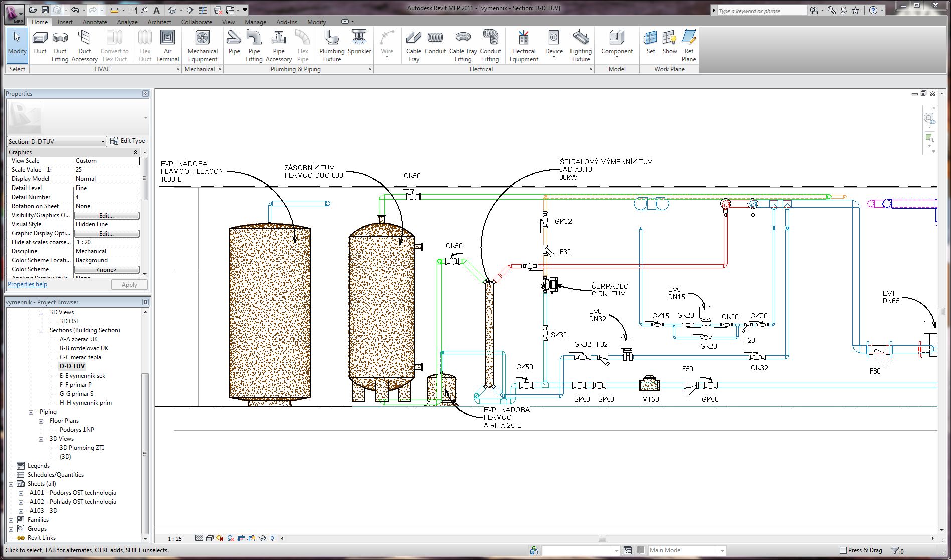Click the Electrical Equipment tool
Screen dimensions: 951x560
[x=523, y=45]
